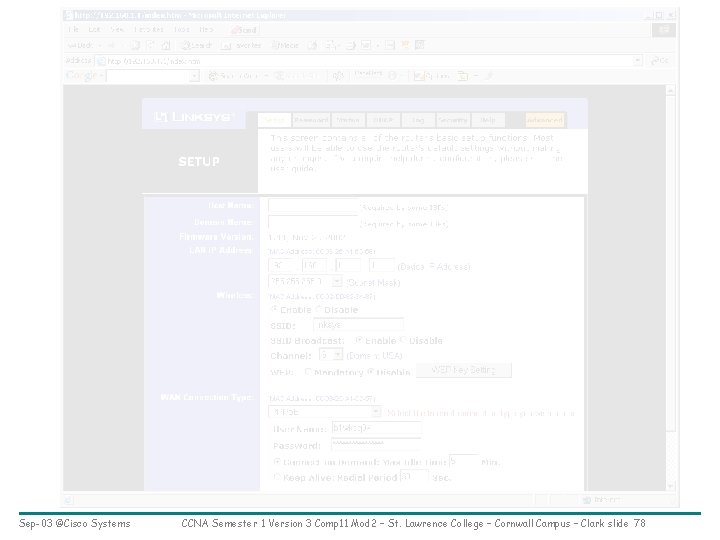Open the DHCP tab
Viewport: 720px width, 540px height.
(x=383, y=120)
